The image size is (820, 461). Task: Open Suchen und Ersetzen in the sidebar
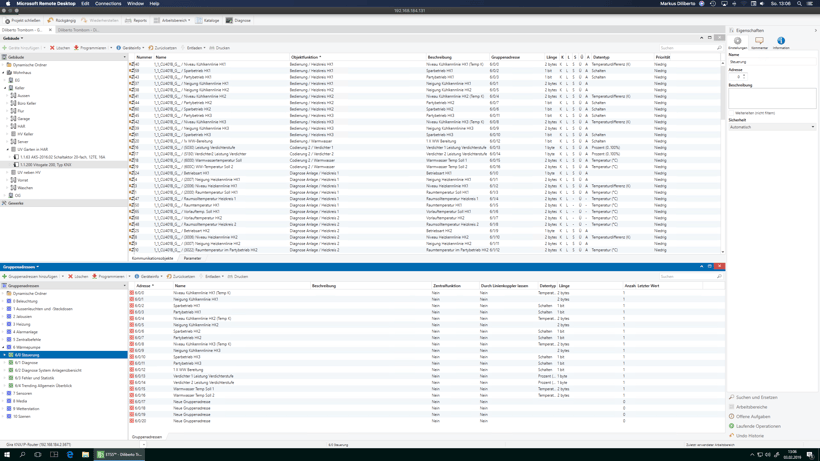756,397
